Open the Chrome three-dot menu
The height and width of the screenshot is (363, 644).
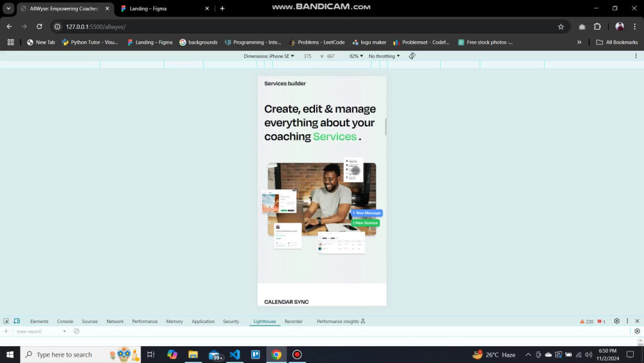[x=634, y=26]
